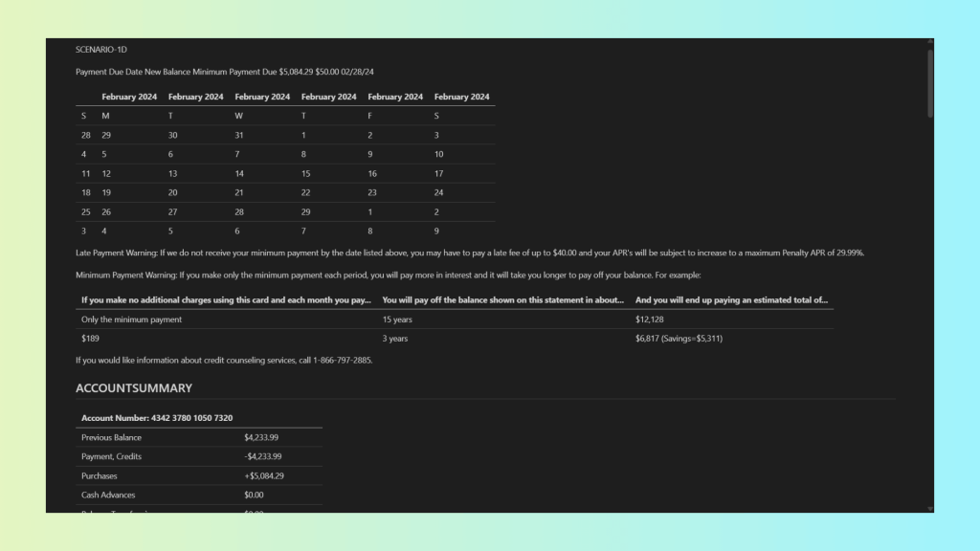980x551 pixels.
Task: Select calendar date 14
Action: [x=239, y=174]
